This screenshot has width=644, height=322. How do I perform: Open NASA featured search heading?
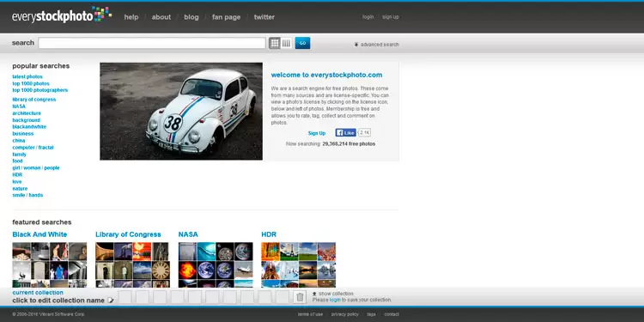188,234
